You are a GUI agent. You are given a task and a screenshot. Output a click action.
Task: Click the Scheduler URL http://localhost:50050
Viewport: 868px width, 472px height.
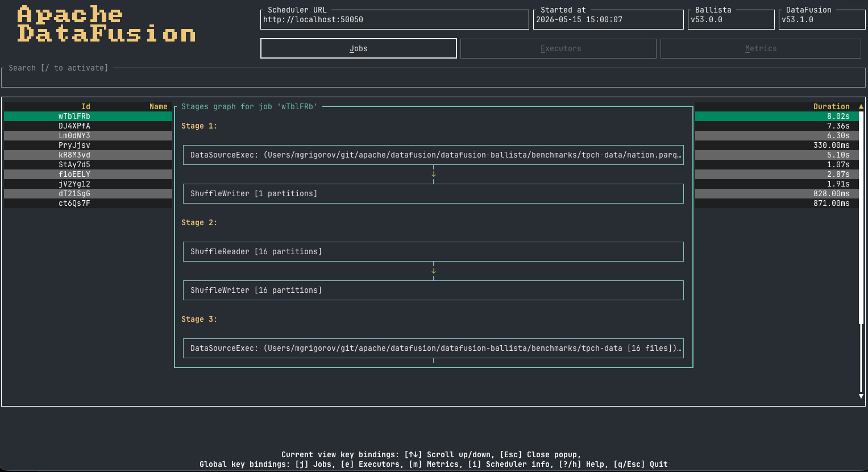[313, 19]
